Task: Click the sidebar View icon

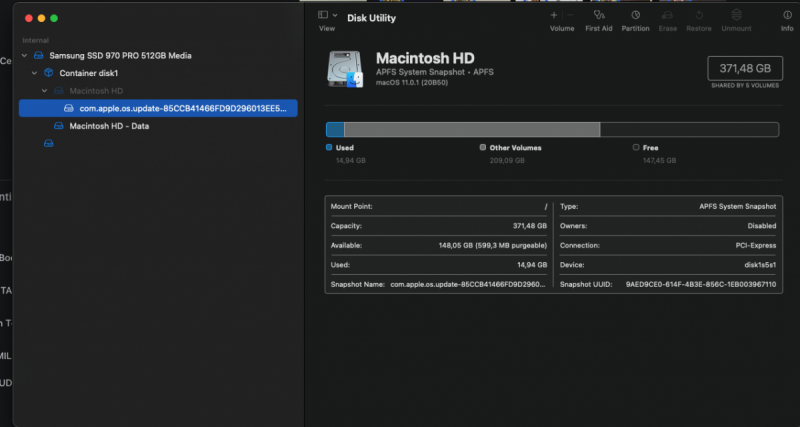Action: 323,15
